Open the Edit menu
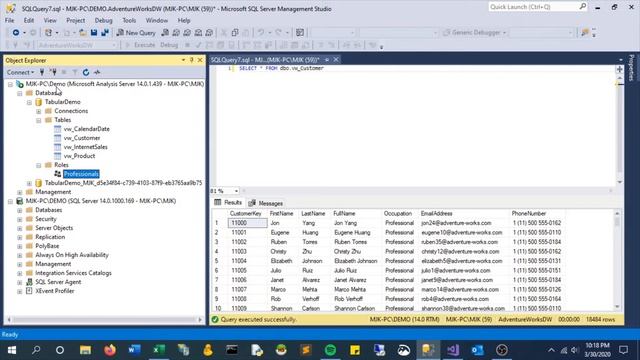 point(29,20)
